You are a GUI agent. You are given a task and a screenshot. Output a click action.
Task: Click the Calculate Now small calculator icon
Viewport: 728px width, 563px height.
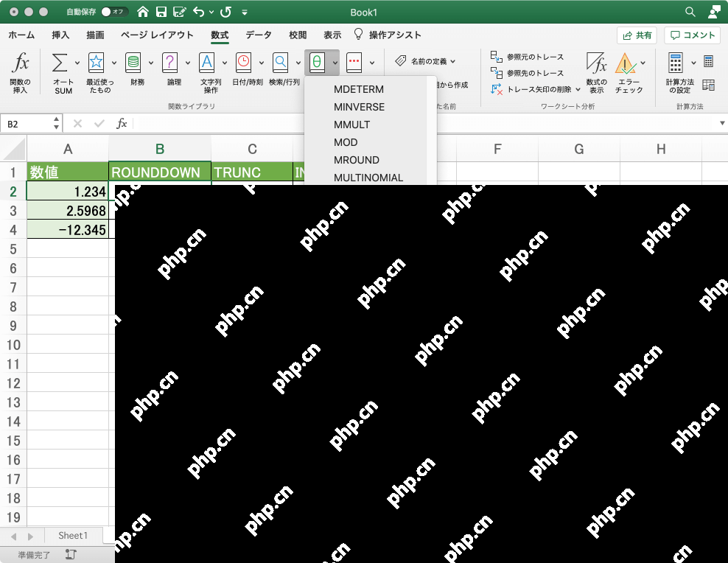tap(709, 61)
